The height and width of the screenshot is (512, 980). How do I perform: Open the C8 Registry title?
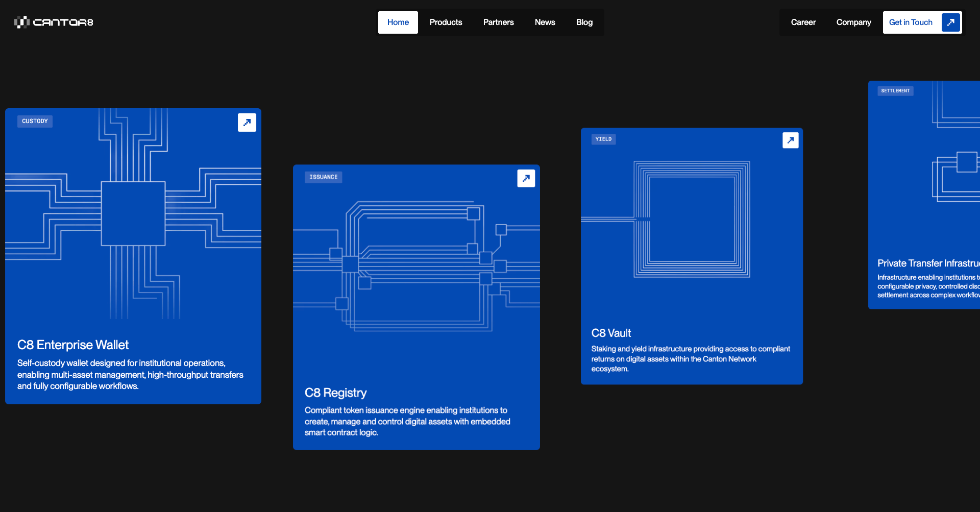point(336,393)
